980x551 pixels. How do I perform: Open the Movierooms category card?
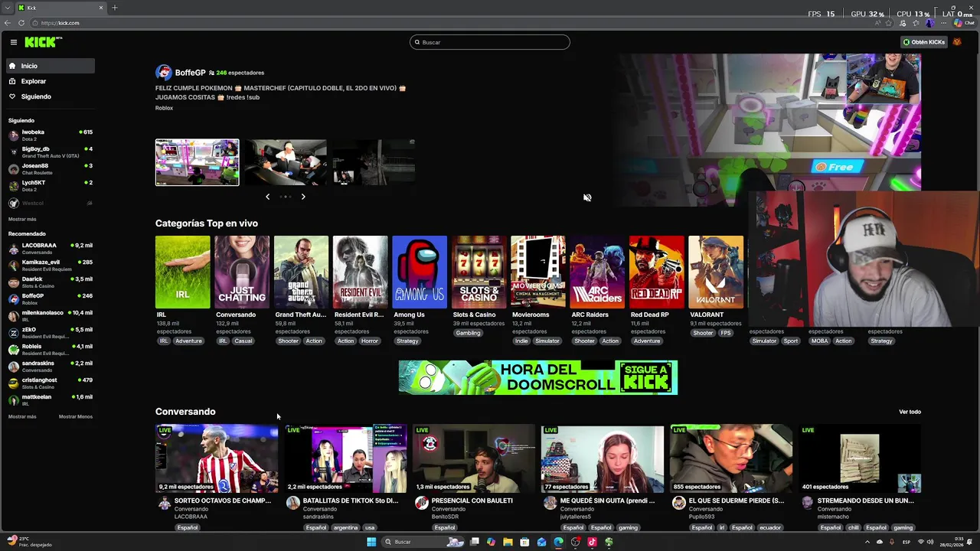[538, 272]
